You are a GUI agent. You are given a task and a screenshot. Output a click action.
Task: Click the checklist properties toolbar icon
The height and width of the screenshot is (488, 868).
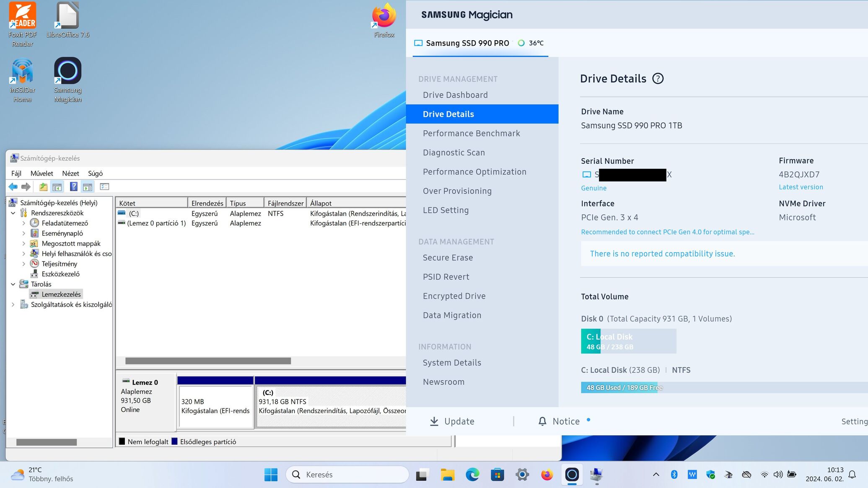point(104,187)
